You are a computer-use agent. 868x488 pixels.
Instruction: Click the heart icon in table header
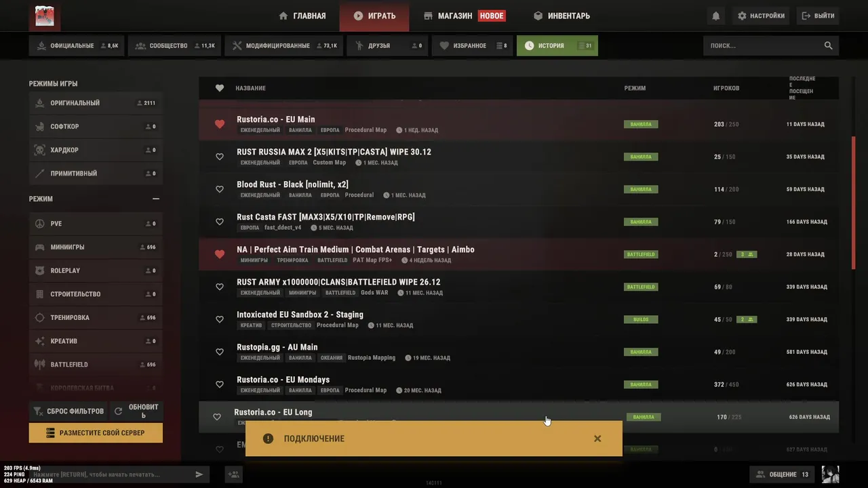tap(219, 88)
